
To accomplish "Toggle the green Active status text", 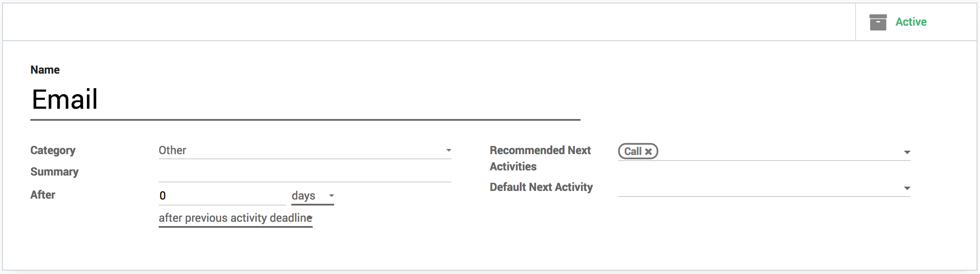I will pyautogui.click(x=911, y=22).
